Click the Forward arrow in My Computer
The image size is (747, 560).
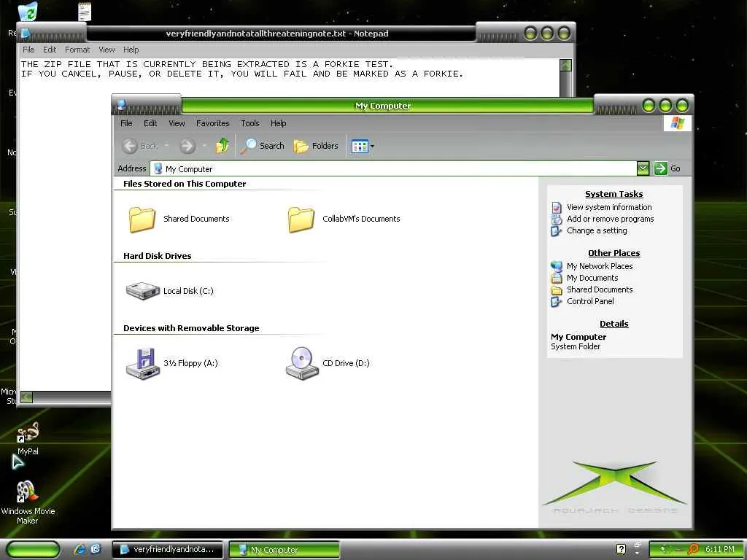tap(187, 146)
